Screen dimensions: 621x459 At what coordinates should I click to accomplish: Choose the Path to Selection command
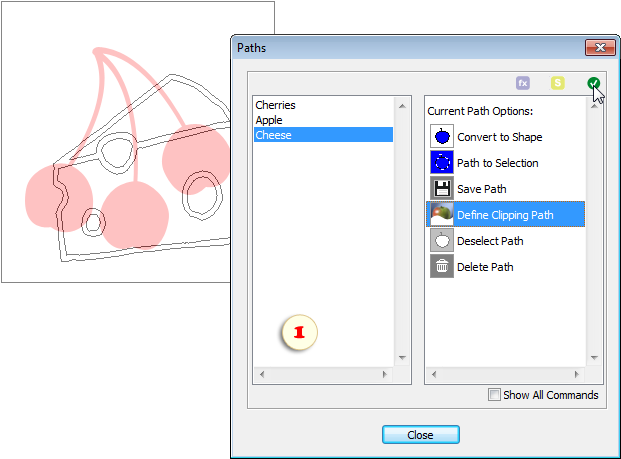(x=505, y=163)
